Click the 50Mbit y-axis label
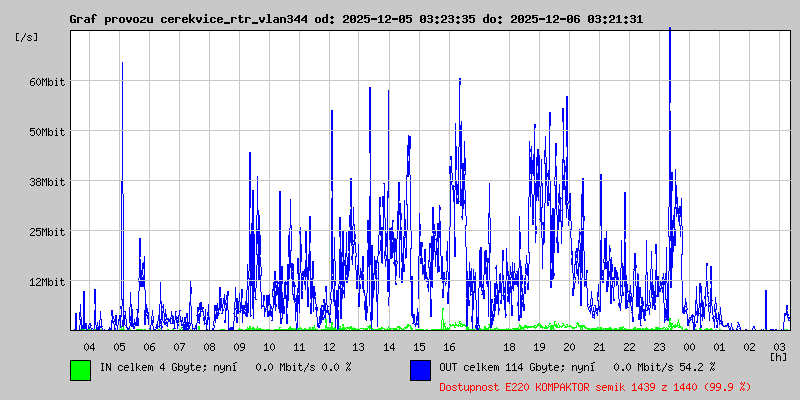This screenshot has width=800, height=400. point(47,132)
